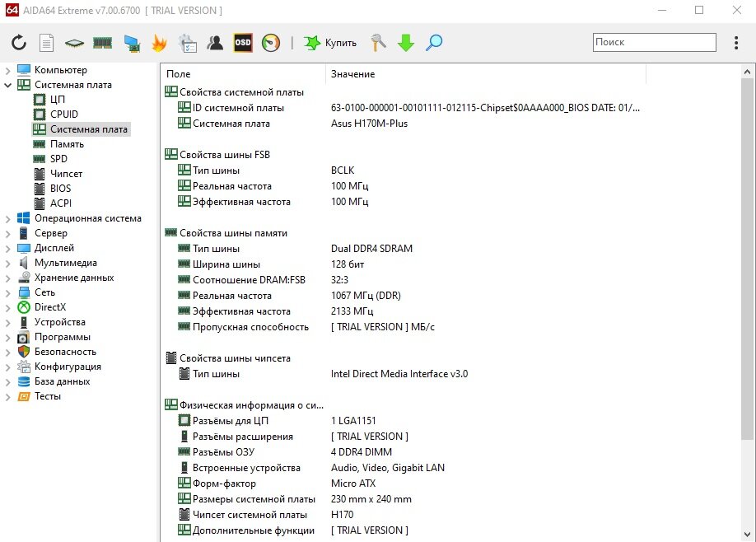
Task: Expand the DirectX tree node
Action: point(7,308)
